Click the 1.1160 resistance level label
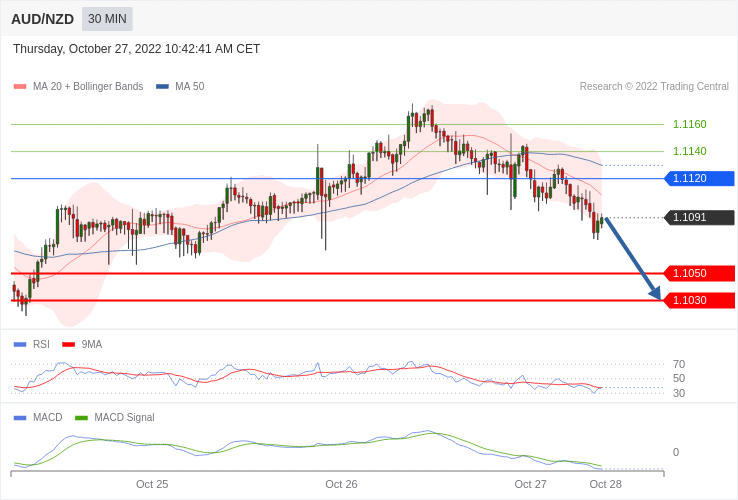Image resolution: width=738 pixels, height=500 pixels. (690, 124)
